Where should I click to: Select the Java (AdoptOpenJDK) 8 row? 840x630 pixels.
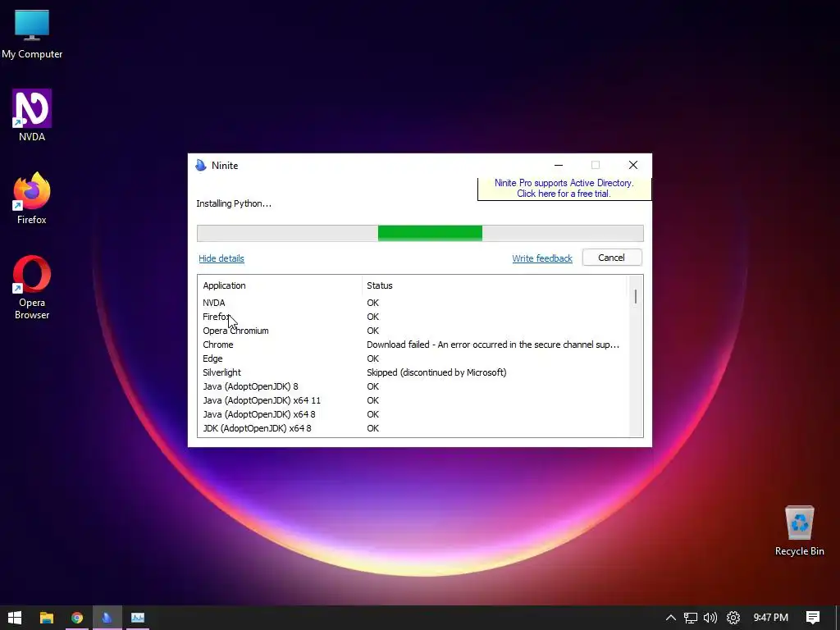413,386
